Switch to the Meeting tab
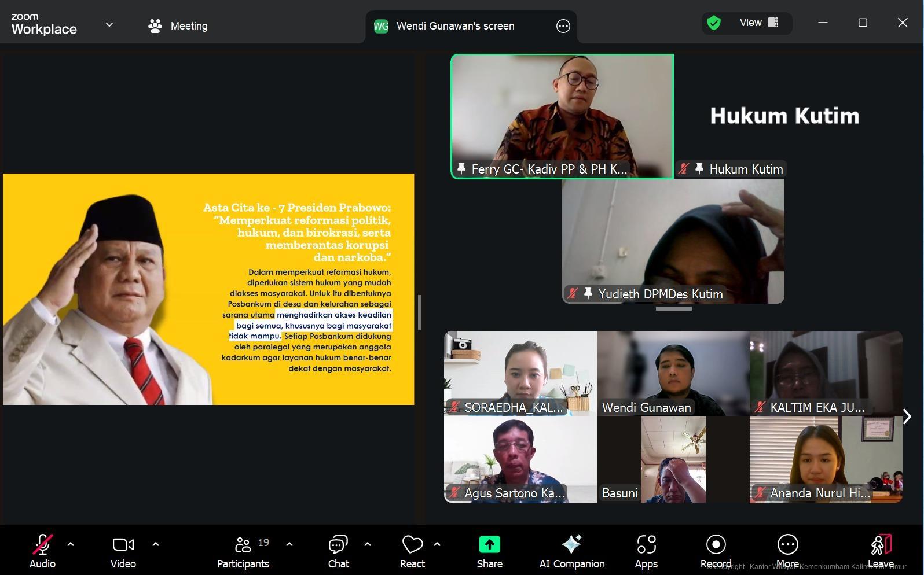 point(178,26)
